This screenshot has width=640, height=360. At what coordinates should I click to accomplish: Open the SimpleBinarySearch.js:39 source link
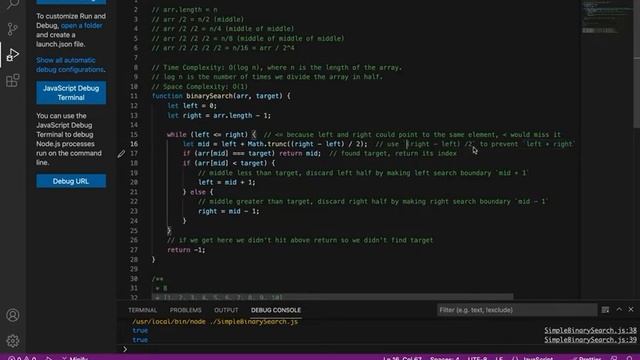point(590,340)
